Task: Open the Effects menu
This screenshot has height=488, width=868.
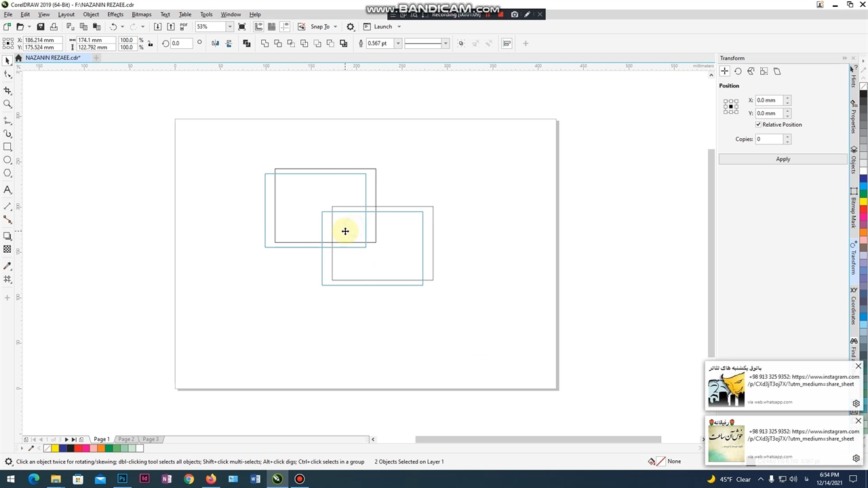Action: 115,14
